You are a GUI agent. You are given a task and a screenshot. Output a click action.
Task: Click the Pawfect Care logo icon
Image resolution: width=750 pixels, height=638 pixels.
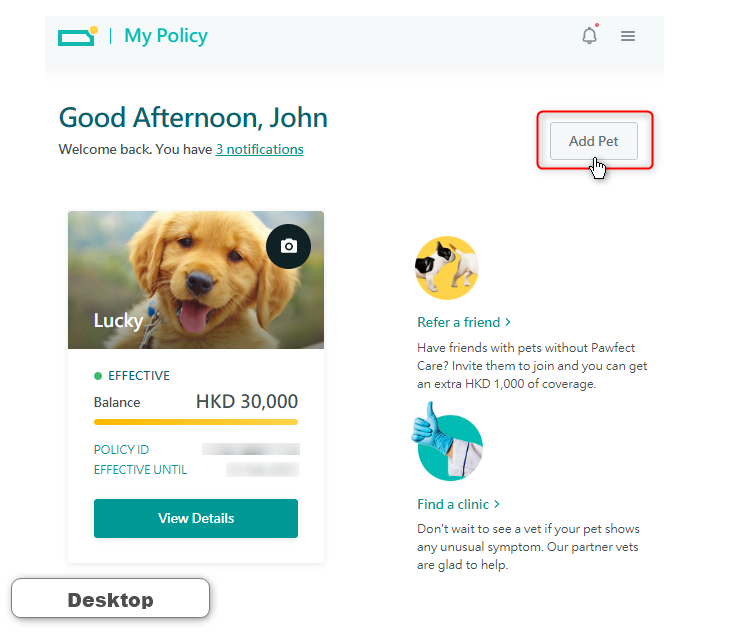coord(77,36)
